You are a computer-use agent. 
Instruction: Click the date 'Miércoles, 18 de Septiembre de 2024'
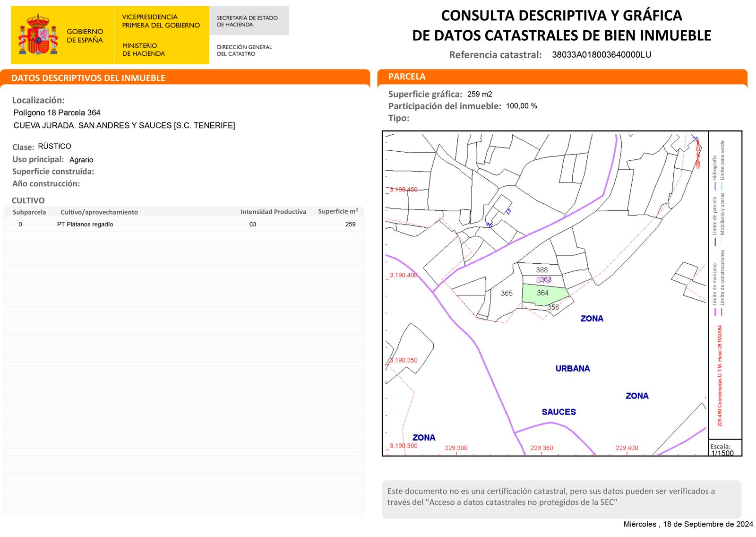(688, 524)
